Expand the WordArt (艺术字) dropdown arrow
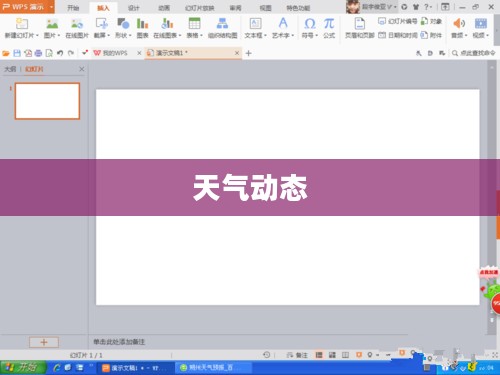 pyautogui.click(x=293, y=35)
